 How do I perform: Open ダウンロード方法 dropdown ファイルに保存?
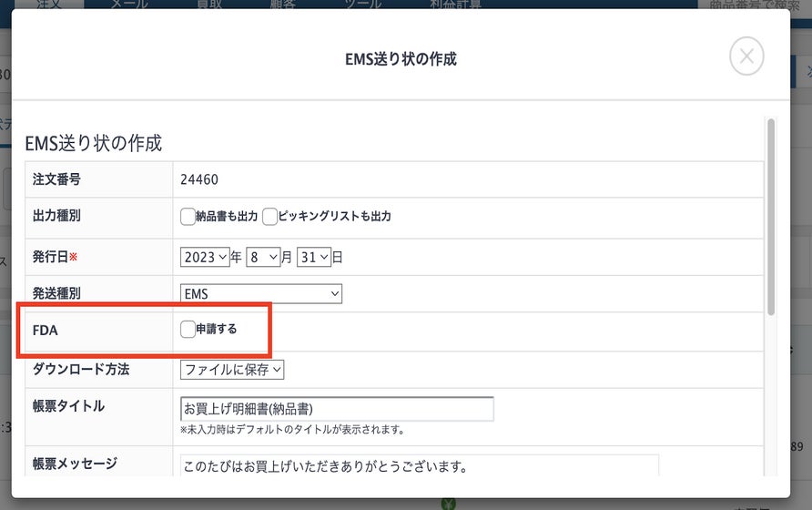(232, 370)
